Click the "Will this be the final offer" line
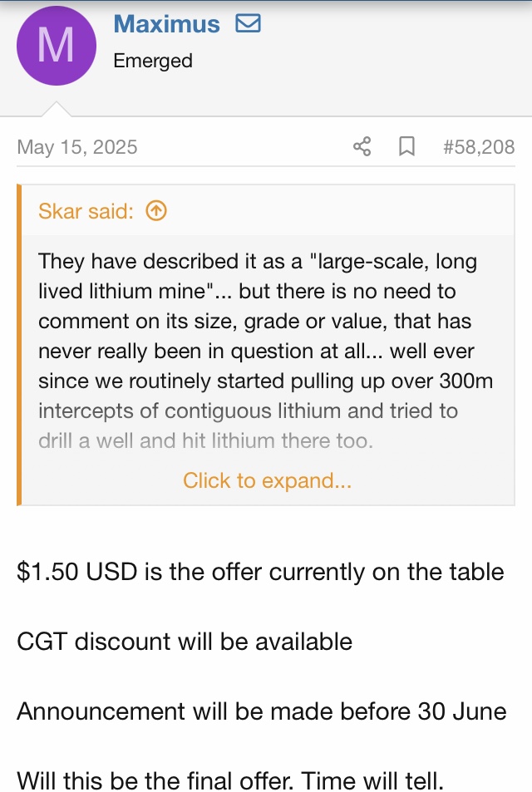This screenshot has width=532, height=792. 231,780
